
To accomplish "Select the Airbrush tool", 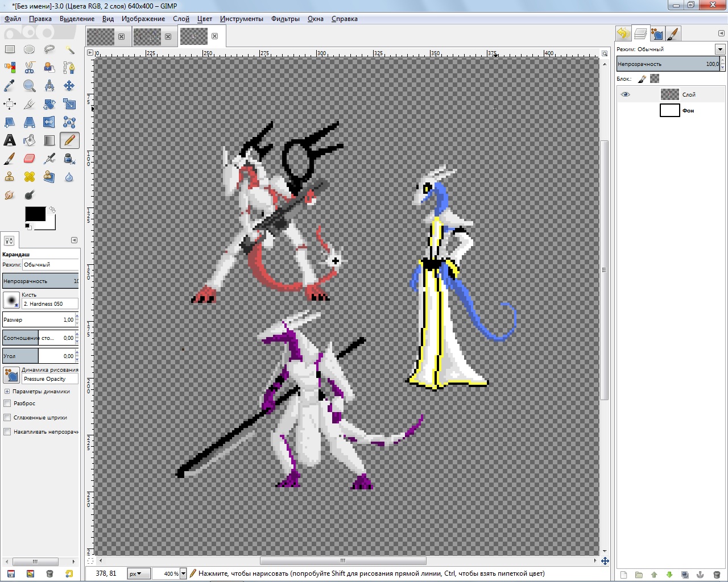I will [49, 159].
